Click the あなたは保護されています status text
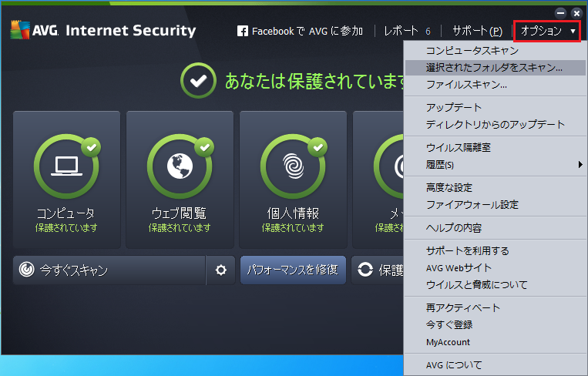Image resolution: width=588 pixels, height=376 pixels. 314,81
